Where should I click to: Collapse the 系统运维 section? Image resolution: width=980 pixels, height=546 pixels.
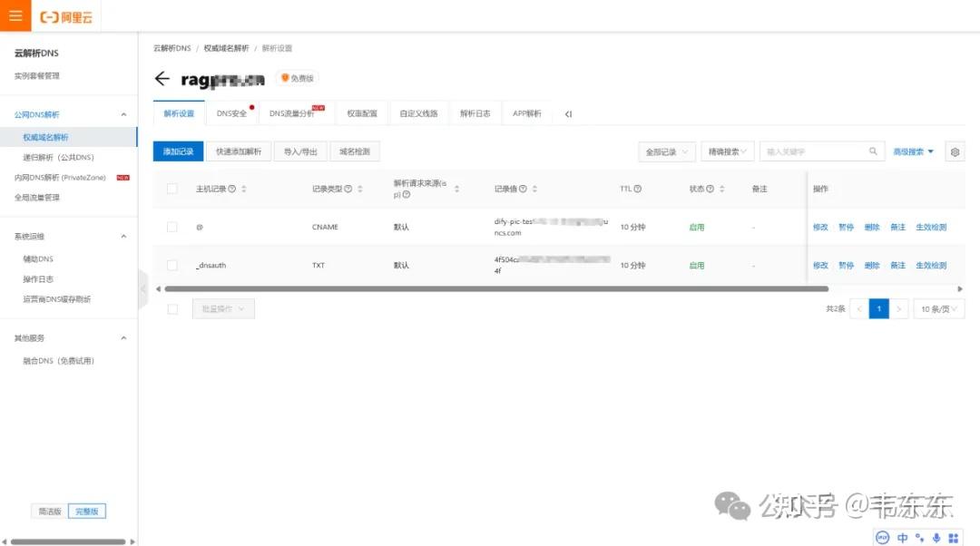pyautogui.click(x=123, y=236)
